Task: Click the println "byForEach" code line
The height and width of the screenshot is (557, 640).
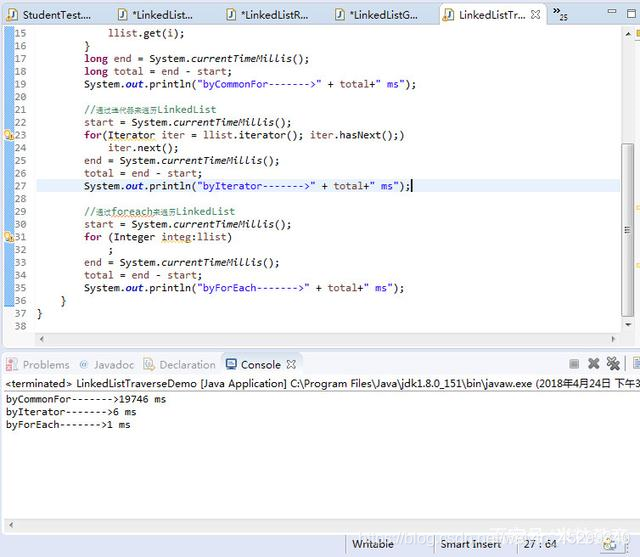Action: 244,288
